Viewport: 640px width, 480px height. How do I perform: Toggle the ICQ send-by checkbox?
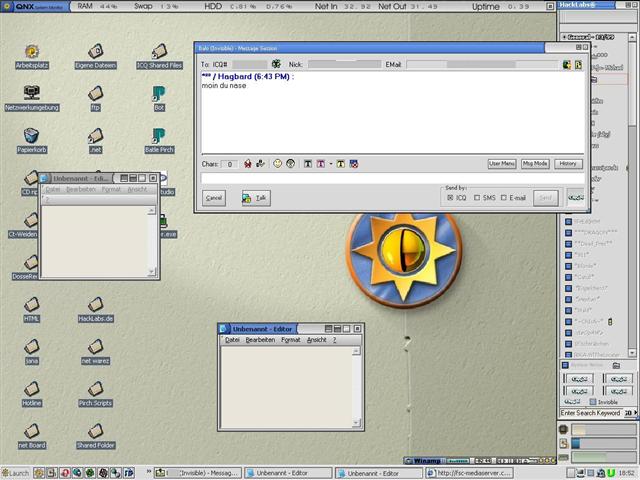pos(451,198)
